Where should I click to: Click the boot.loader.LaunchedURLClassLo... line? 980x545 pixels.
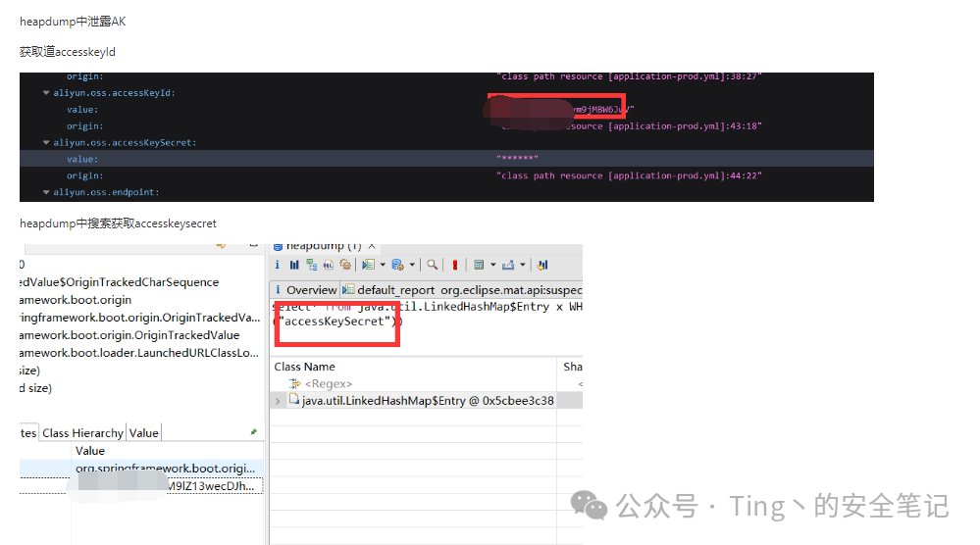138,353
